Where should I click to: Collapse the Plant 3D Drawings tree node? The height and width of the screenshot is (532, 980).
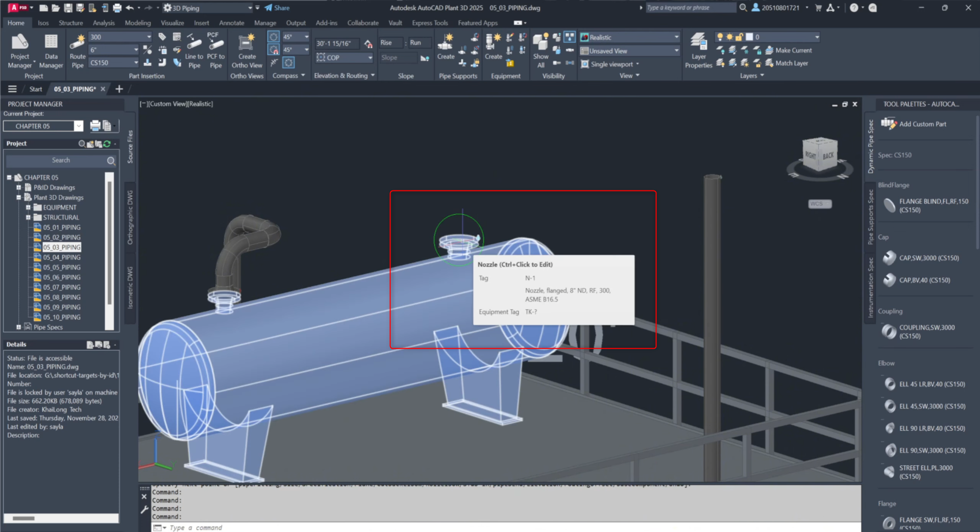tap(19, 198)
